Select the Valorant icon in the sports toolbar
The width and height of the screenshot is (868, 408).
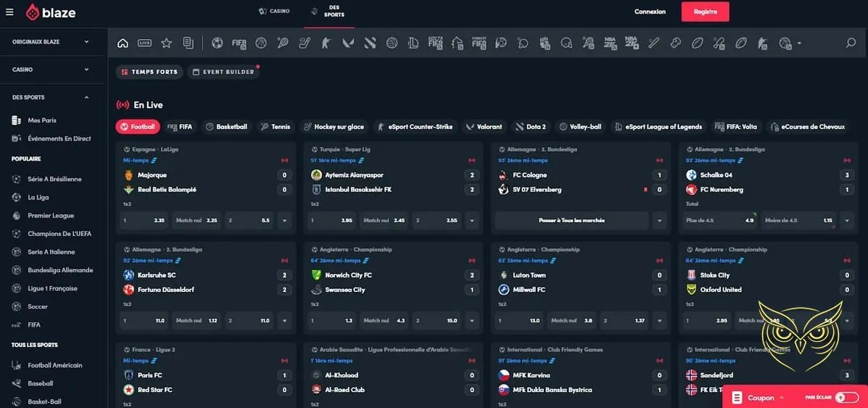click(349, 43)
